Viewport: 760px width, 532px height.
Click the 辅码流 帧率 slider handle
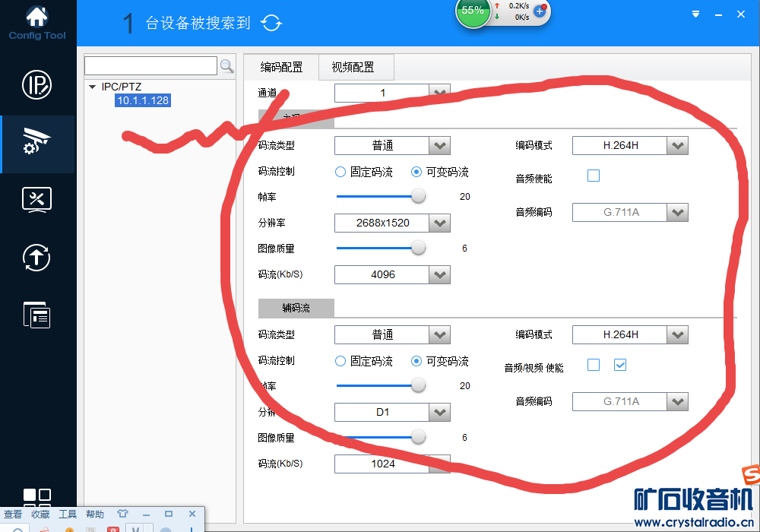click(418, 385)
